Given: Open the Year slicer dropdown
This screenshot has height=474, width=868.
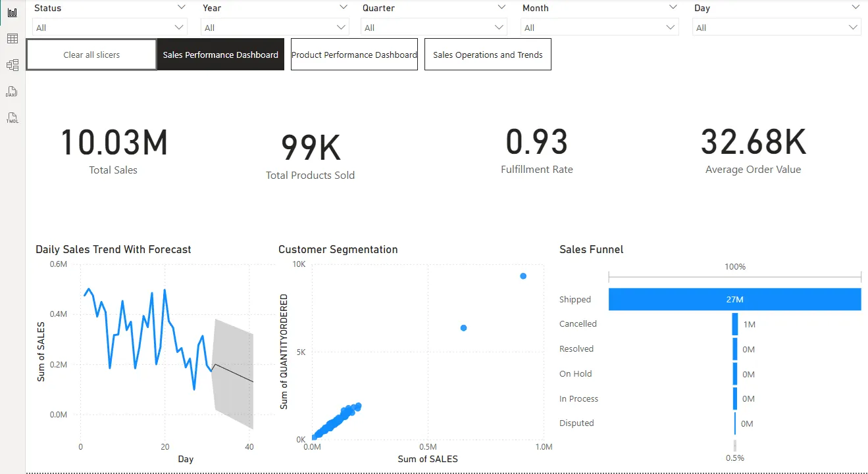Looking at the screenshot, I should (341, 27).
